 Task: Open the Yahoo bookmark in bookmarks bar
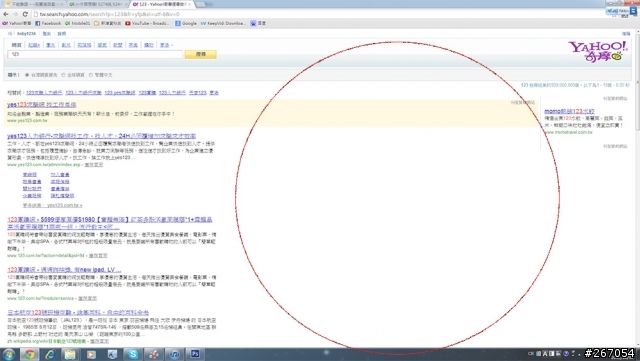point(17,23)
